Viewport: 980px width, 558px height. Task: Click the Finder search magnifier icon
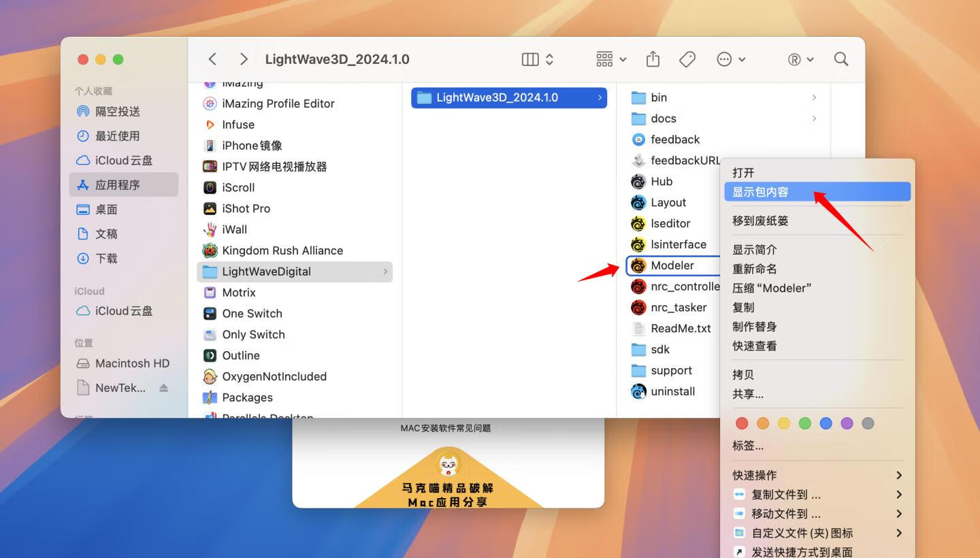(841, 59)
